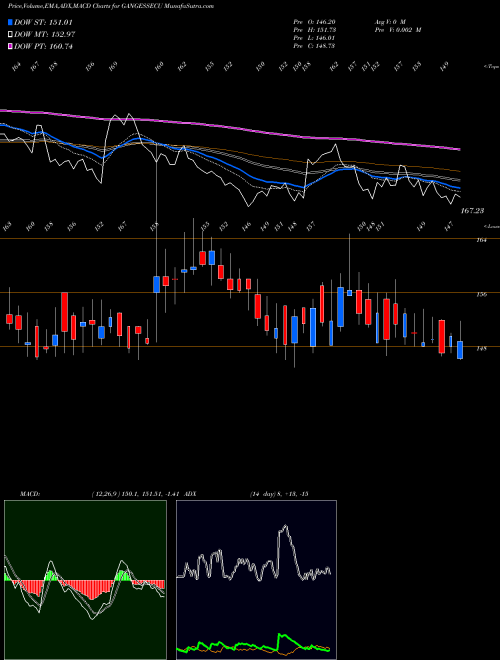Click the 164 price axis label

click(482, 240)
